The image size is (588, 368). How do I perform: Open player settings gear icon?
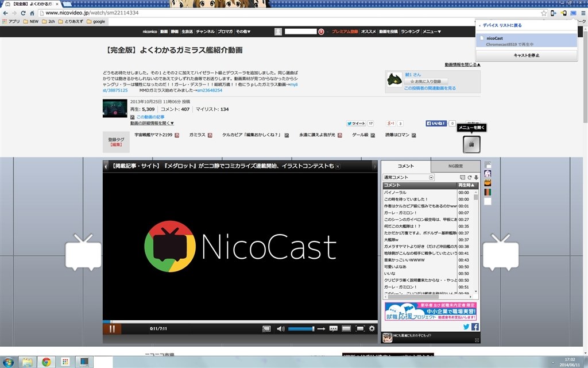tap(372, 328)
